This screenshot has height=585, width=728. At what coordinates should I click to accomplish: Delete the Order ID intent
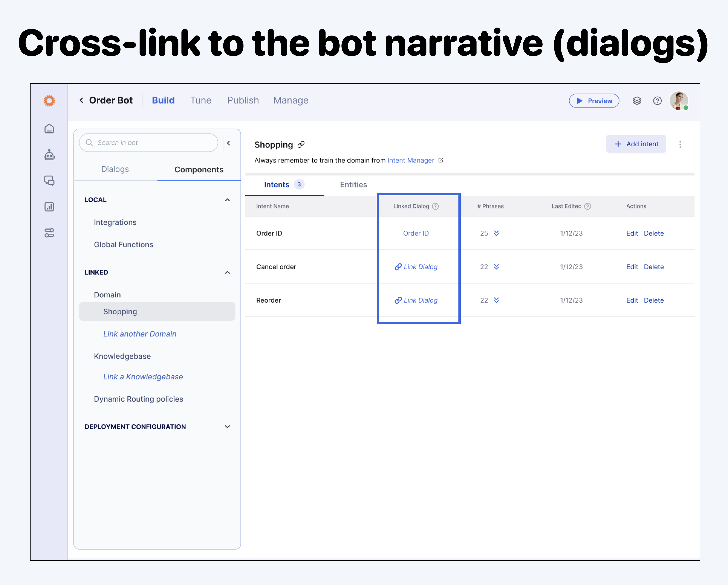(654, 233)
